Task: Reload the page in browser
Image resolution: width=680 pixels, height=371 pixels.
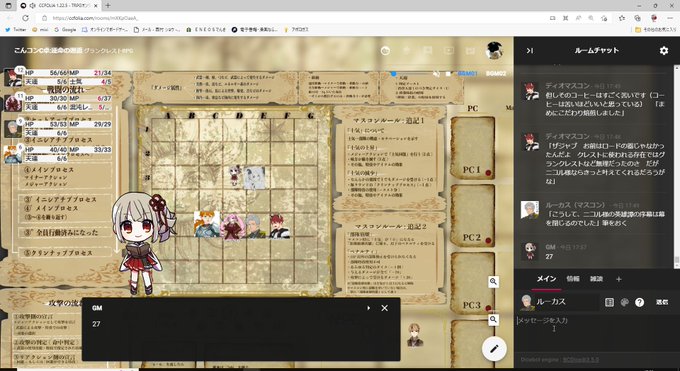Action: (26, 18)
